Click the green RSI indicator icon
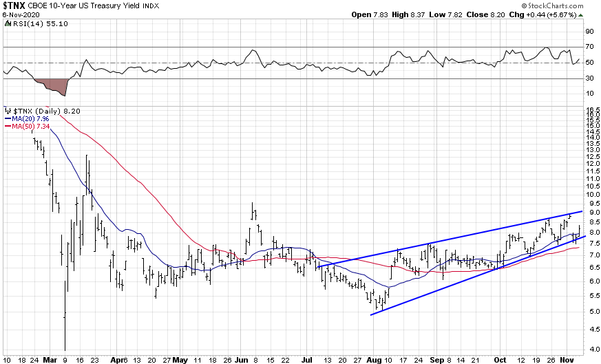The image size is (601, 364). pos(8,24)
